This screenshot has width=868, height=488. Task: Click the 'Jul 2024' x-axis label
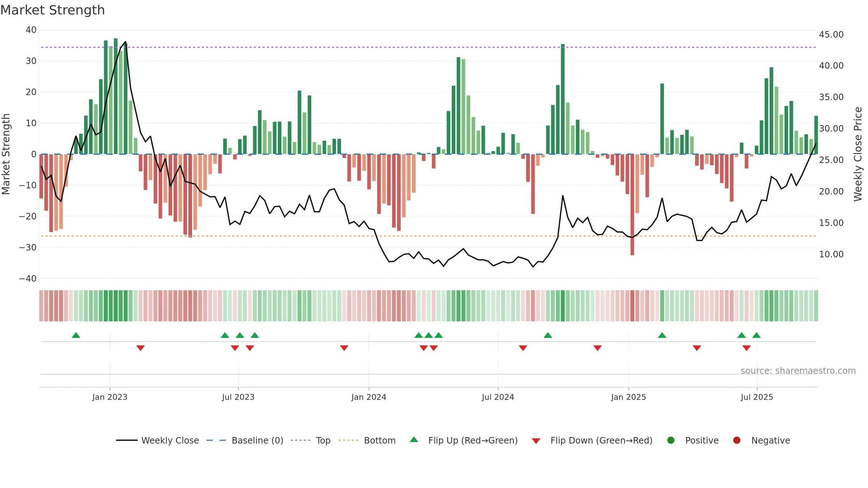[498, 397]
